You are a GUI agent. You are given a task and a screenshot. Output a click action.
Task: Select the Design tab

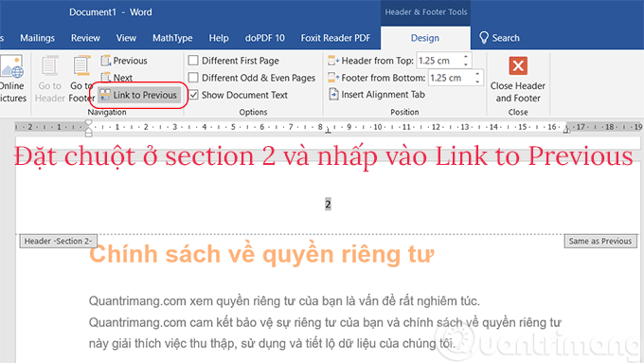pos(425,38)
